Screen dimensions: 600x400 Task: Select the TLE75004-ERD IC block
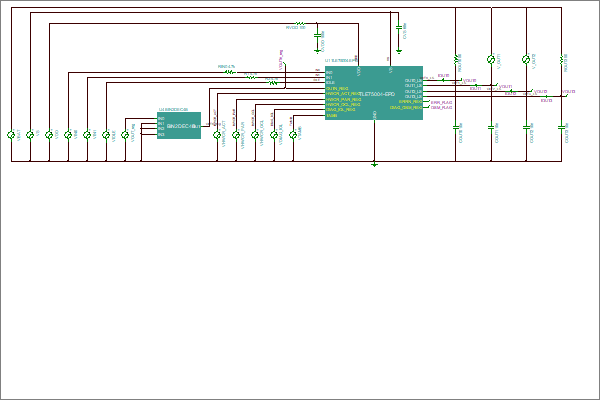tap(374, 93)
